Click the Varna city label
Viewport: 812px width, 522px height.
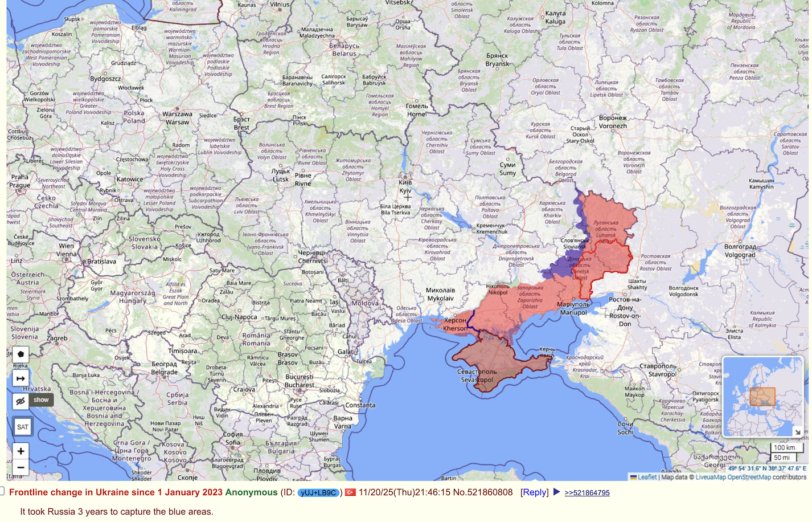[x=343, y=422]
